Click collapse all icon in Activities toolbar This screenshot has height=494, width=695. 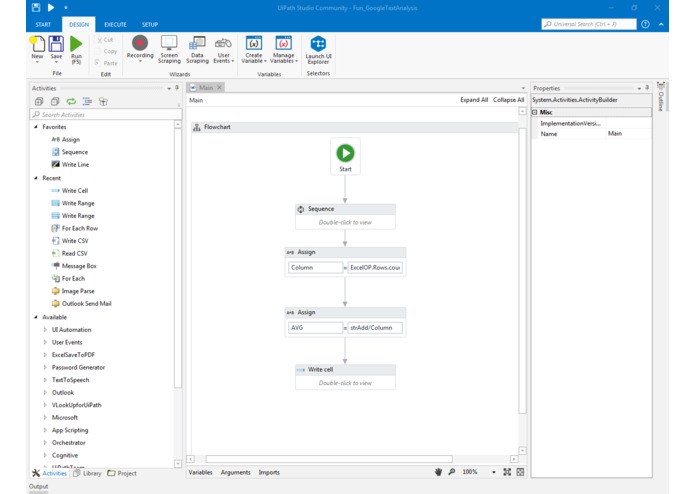(x=55, y=101)
